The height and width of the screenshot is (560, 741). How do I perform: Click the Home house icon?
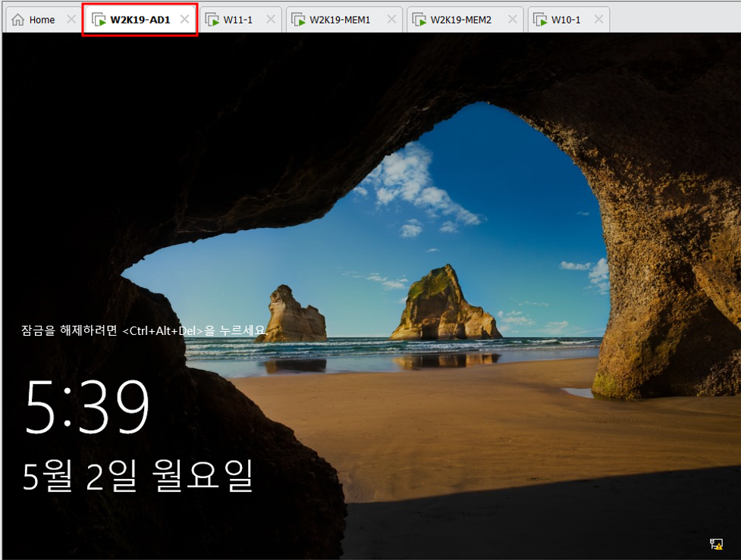[x=18, y=20]
